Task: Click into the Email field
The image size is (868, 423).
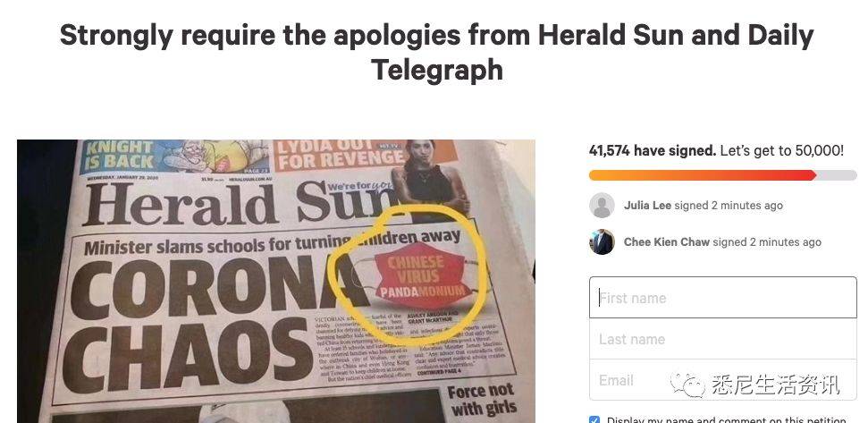Action: click(x=723, y=380)
